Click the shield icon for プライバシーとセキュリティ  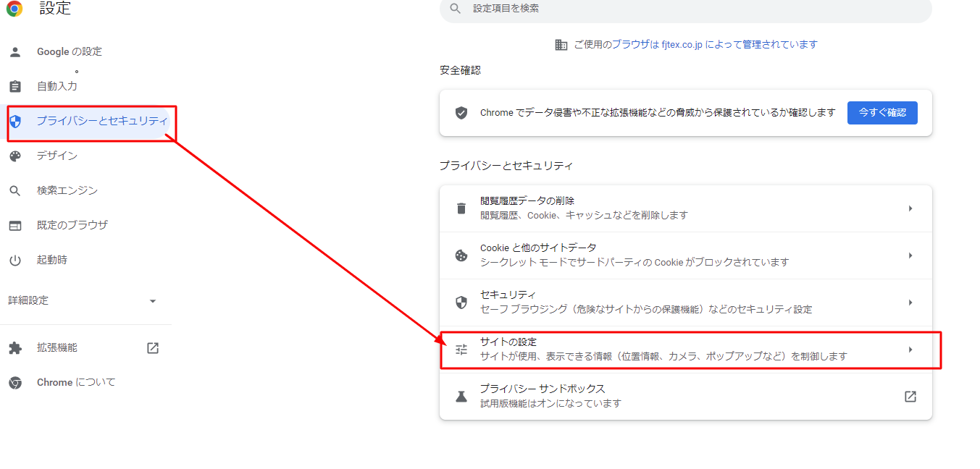15,121
